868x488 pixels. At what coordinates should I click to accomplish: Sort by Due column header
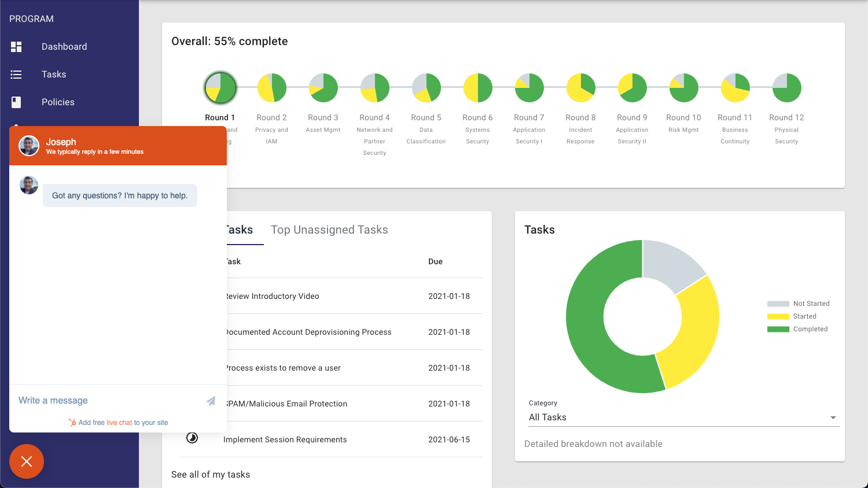tap(435, 261)
